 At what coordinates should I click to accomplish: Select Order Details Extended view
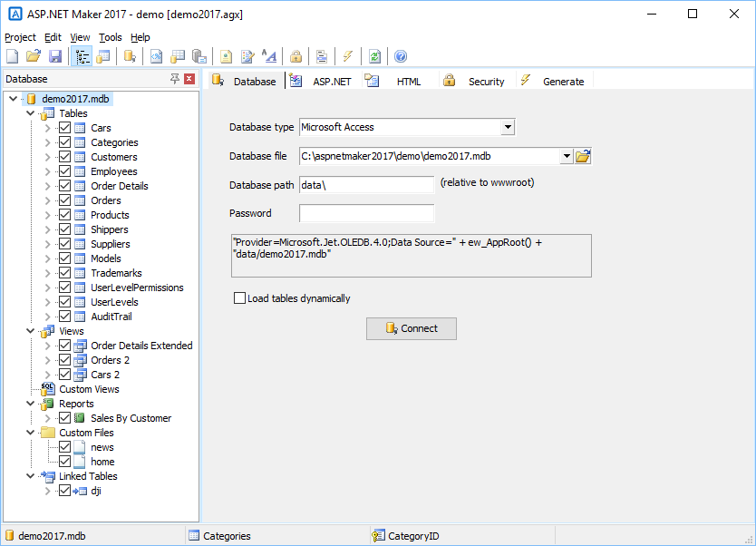click(x=141, y=346)
